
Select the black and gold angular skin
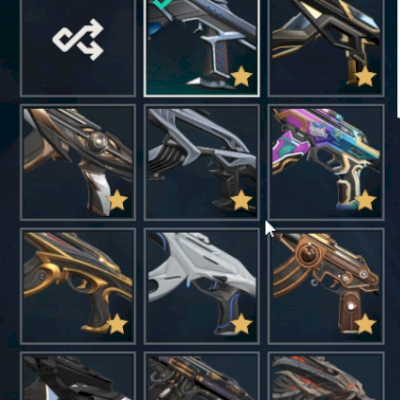(326, 47)
